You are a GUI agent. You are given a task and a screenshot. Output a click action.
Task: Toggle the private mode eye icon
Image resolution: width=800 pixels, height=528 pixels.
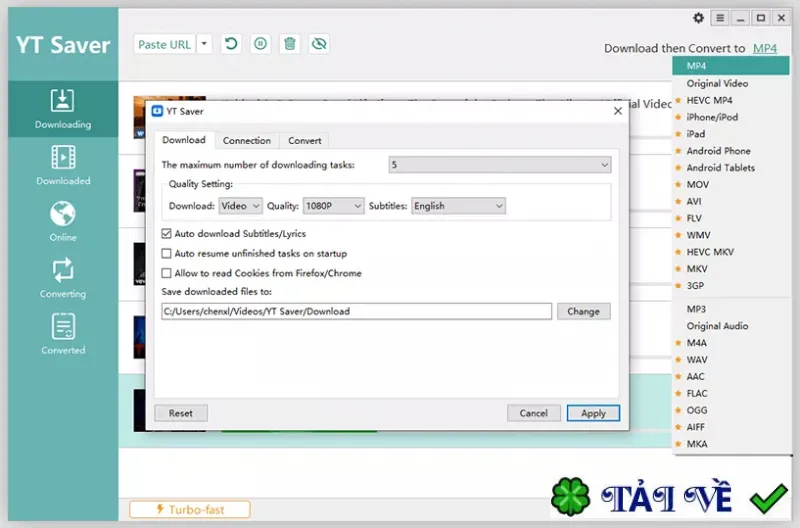(x=319, y=44)
